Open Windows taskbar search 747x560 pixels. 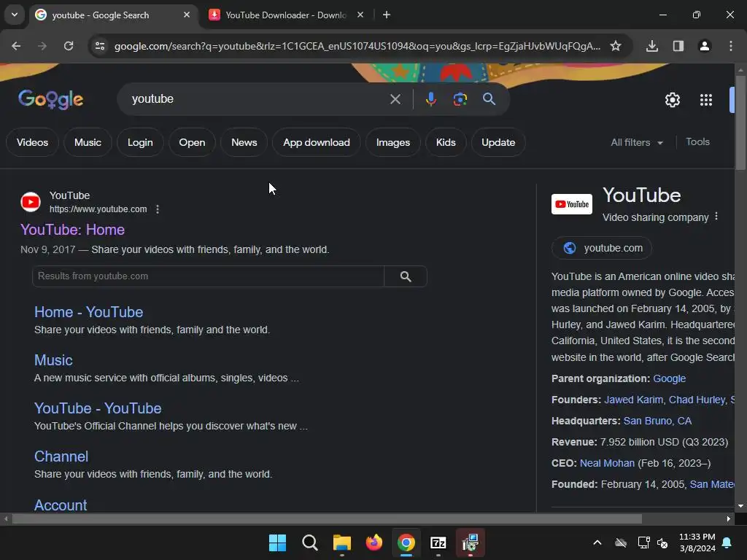(x=309, y=542)
